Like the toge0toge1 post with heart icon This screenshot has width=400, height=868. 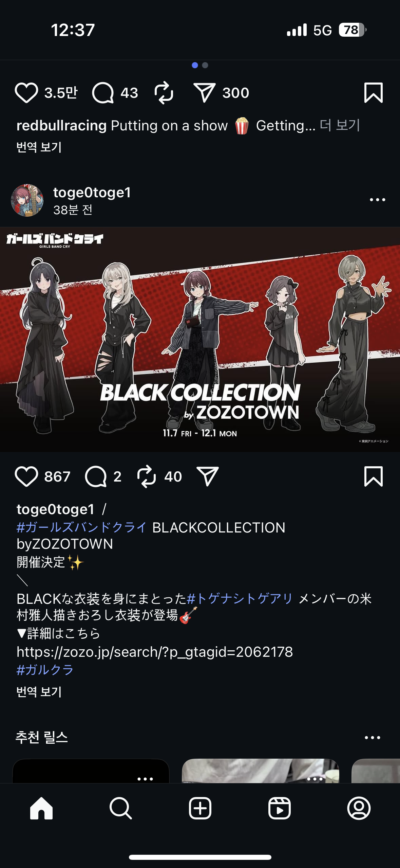pyautogui.click(x=26, y=477)
